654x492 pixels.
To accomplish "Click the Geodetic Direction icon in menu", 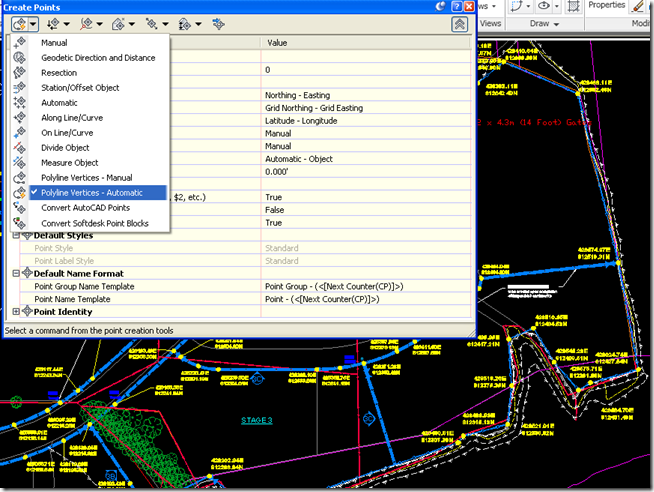I will (20, 58).
